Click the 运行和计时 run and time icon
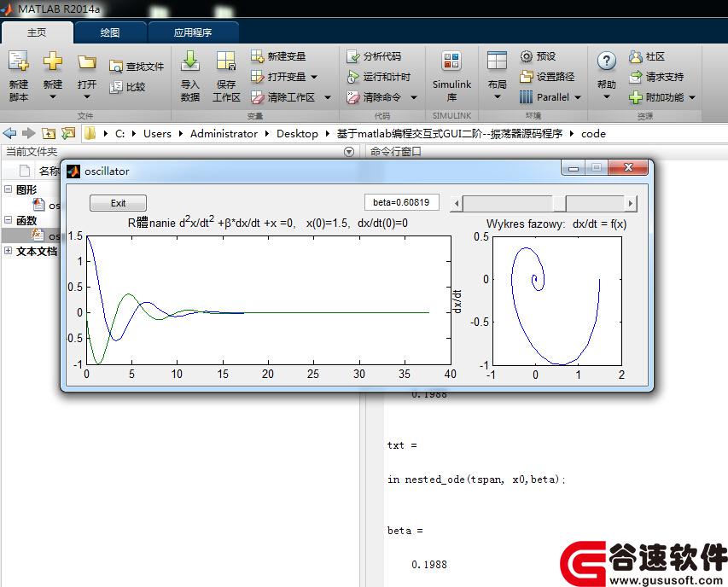 coord(352,77)
